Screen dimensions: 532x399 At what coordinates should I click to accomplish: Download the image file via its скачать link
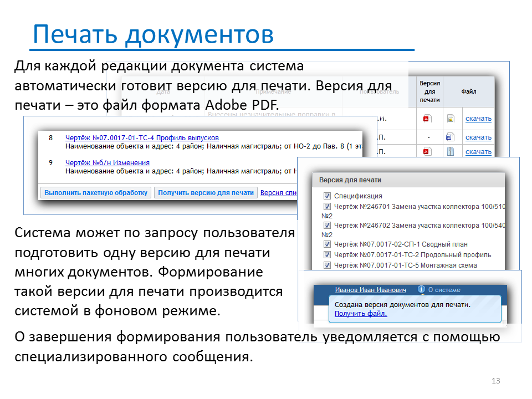pos(478,119)
